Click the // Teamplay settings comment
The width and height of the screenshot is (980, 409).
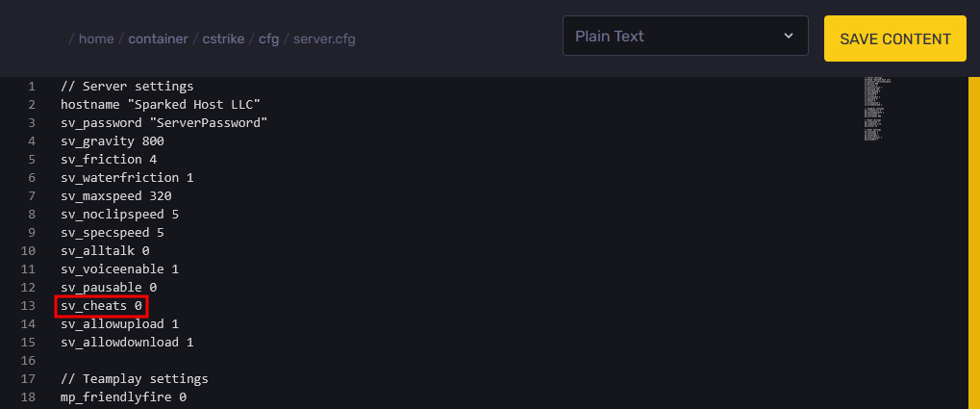click(134, 378)
